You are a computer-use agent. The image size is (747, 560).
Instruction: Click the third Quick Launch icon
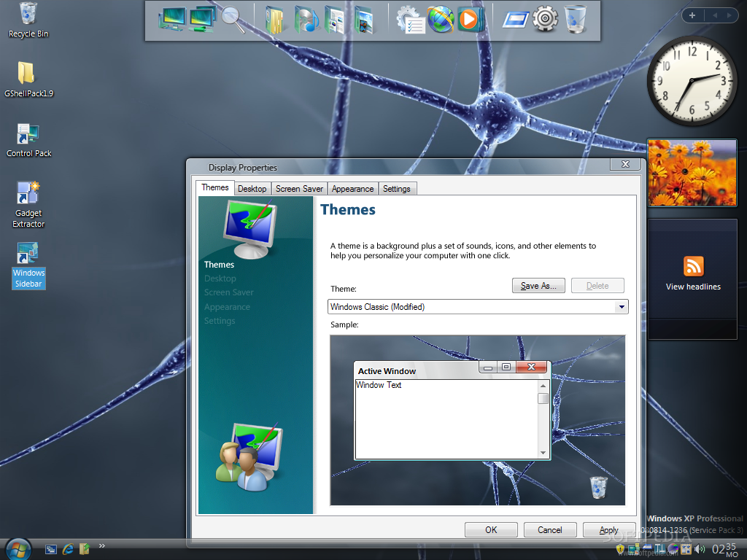pyautogui.click(x=85, y=550)
